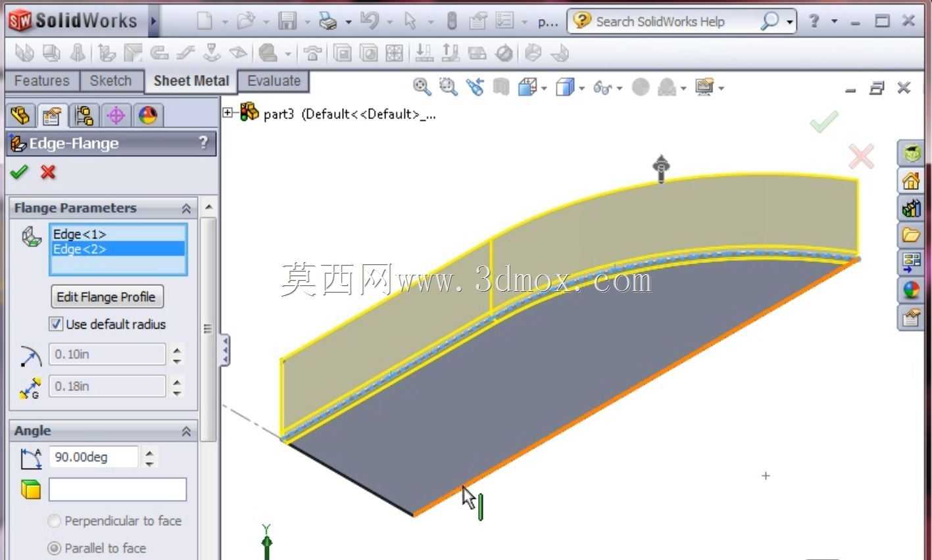Viewport: 932px width, 560px height.
Task: Open the Apply Scene dropdown arrow
Action: 684,88
